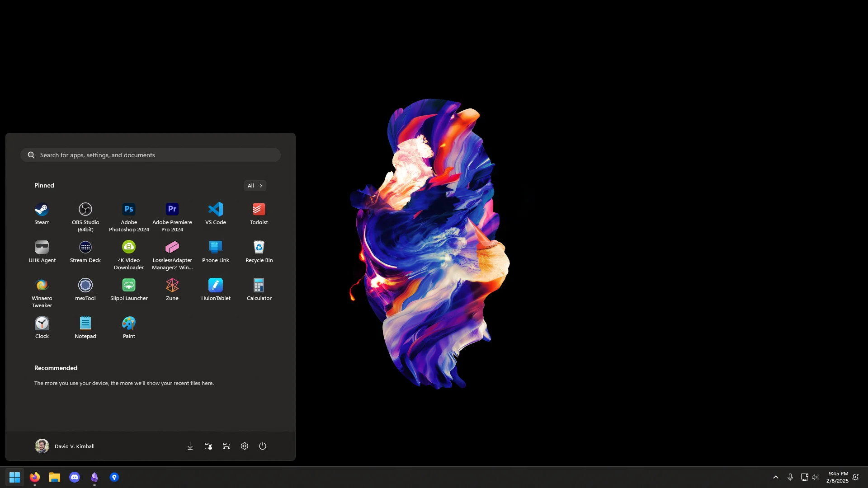Open Paint from pinned apps
The width and height of the screenshot is (868, 488).
pos(128,327)
